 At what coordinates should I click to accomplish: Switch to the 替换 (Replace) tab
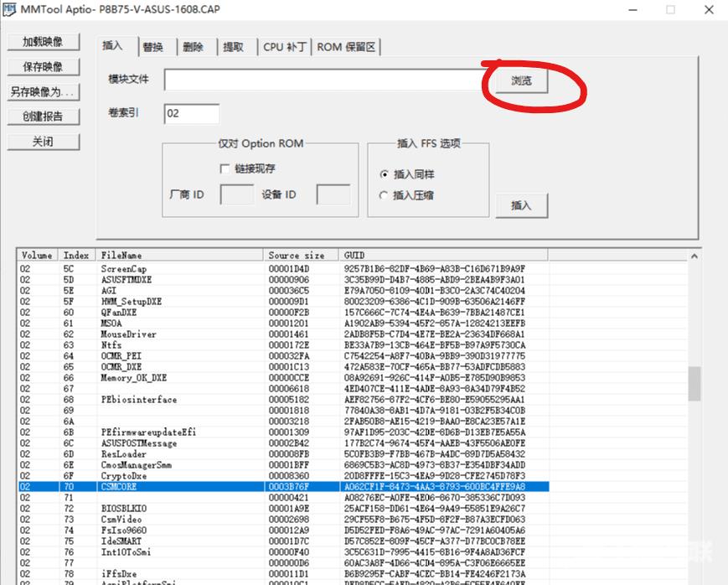[152, 47]
